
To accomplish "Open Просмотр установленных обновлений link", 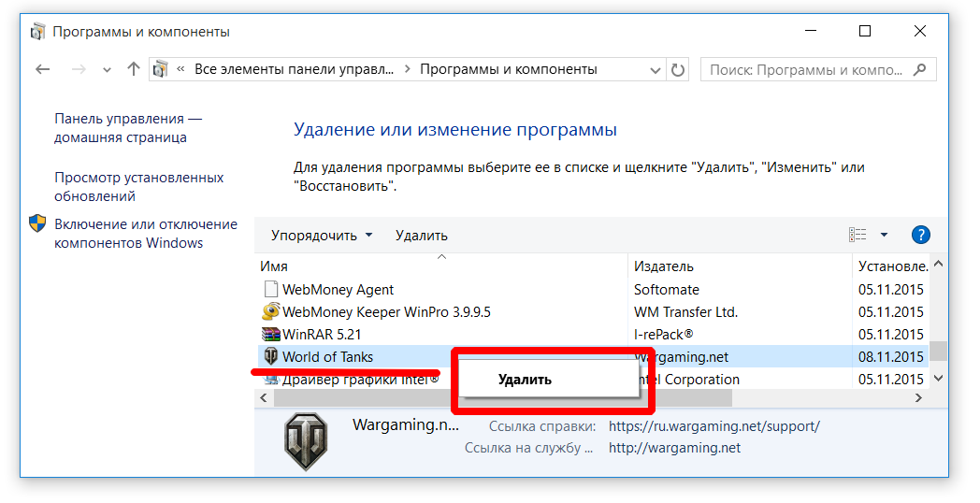I will pyautogui.click(x=138, y=187).
